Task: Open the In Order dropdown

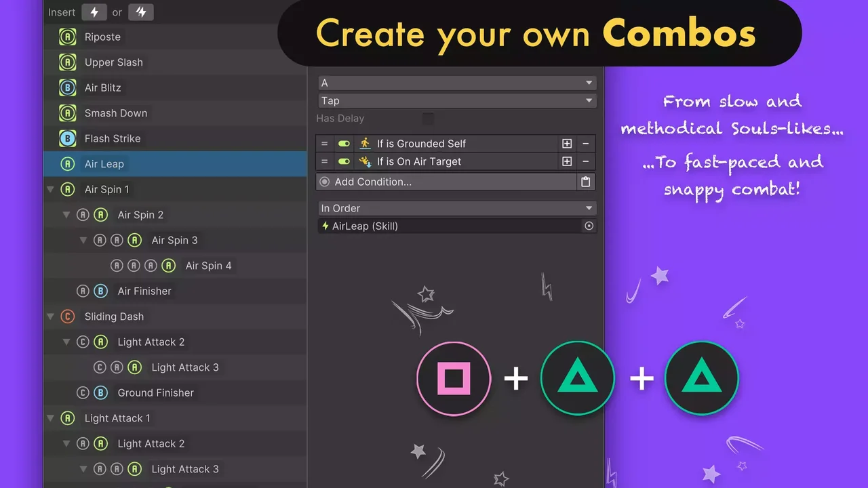Action: (457, 208)
